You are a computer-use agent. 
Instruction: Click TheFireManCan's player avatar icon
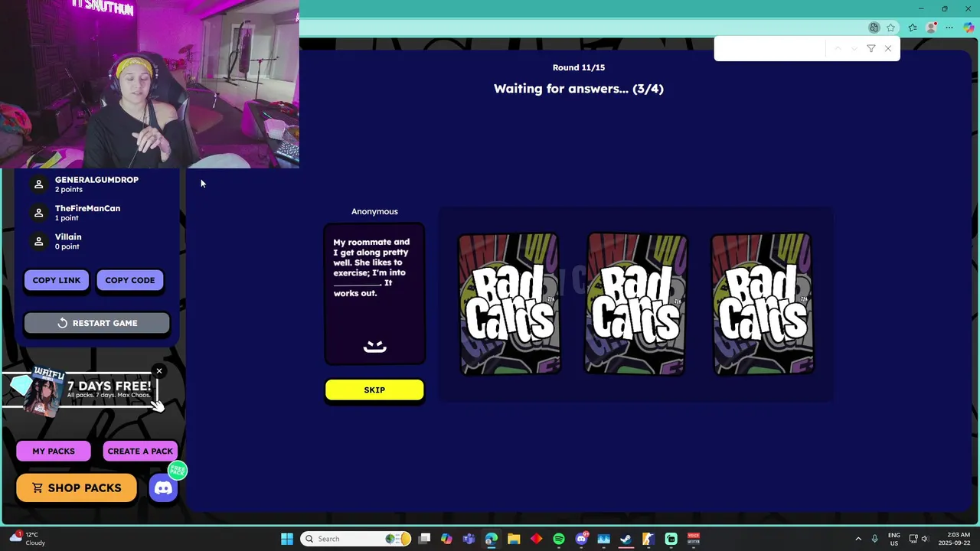tap(38, 213)
